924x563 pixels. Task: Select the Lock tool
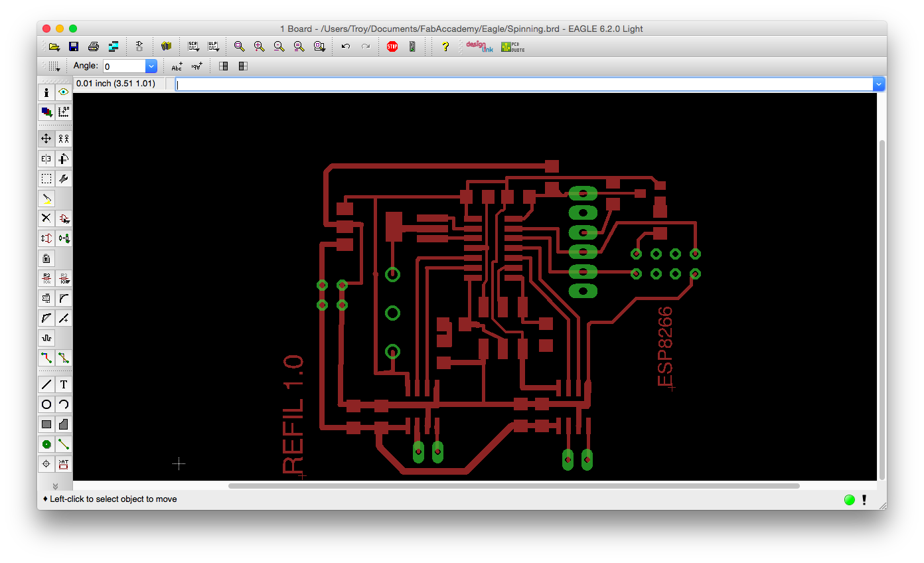click(x=46, y=258)
